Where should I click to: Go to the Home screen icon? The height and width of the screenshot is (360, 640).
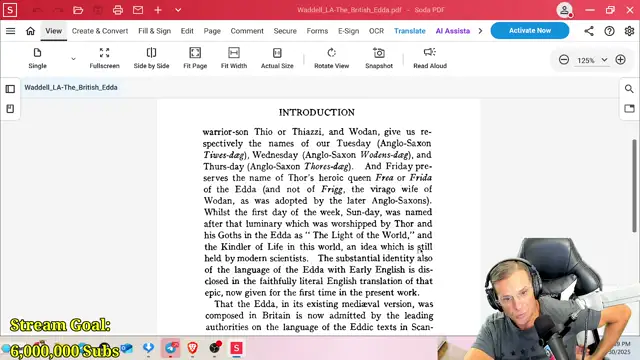point(30,31)
